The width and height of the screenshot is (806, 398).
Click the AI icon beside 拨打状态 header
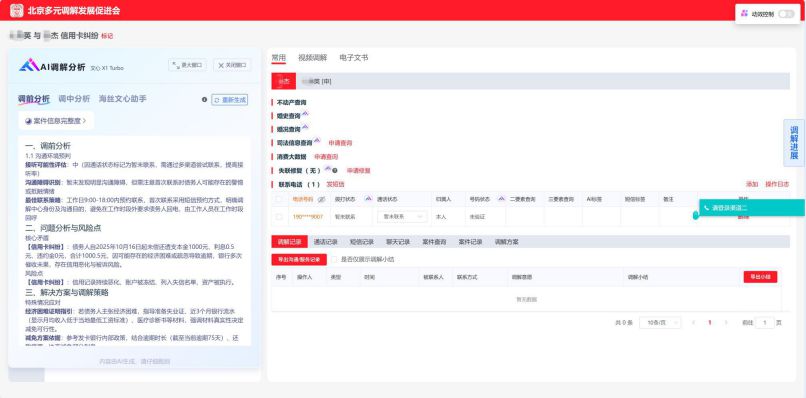point(368,198)
